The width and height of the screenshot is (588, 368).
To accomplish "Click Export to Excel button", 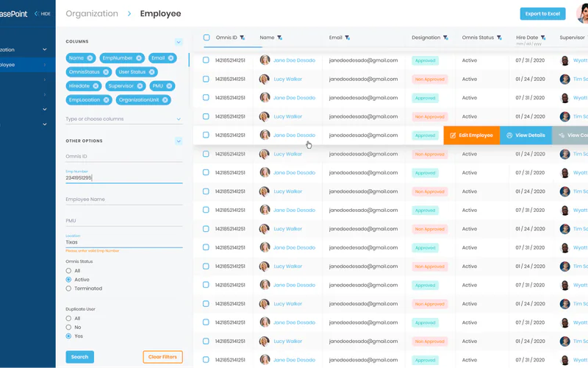I will point(542,14).
